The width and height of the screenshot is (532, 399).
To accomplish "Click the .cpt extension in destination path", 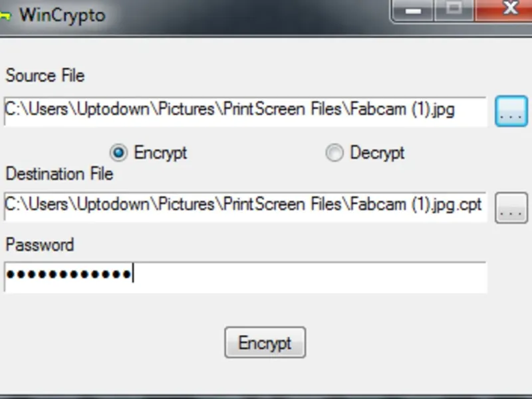I will click(469, 205).
